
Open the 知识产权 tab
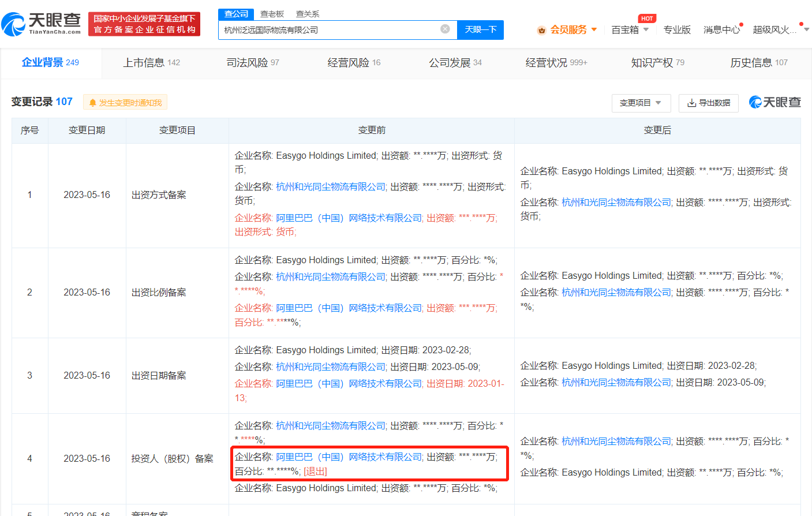pyautogui.click(x=658, y=62)
